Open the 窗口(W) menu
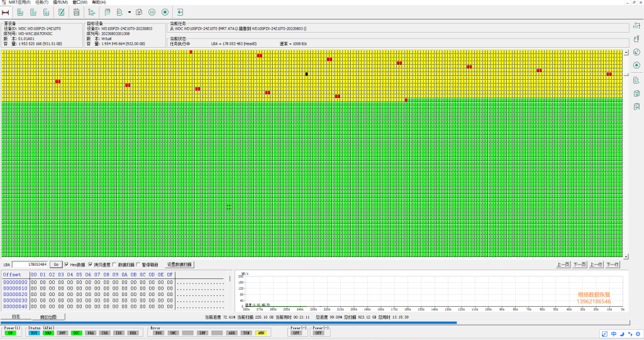This screenshot has height=340, width=644. 80,3
